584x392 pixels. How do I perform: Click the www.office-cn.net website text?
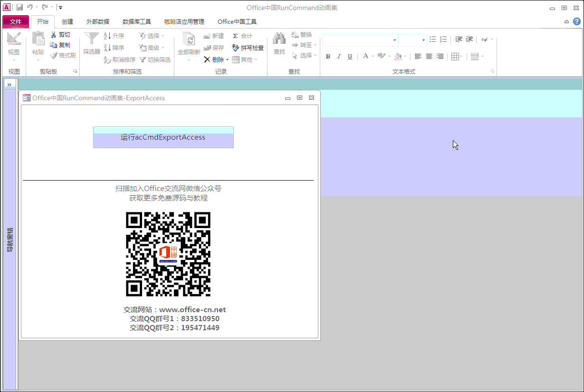(x=192, y=310)
